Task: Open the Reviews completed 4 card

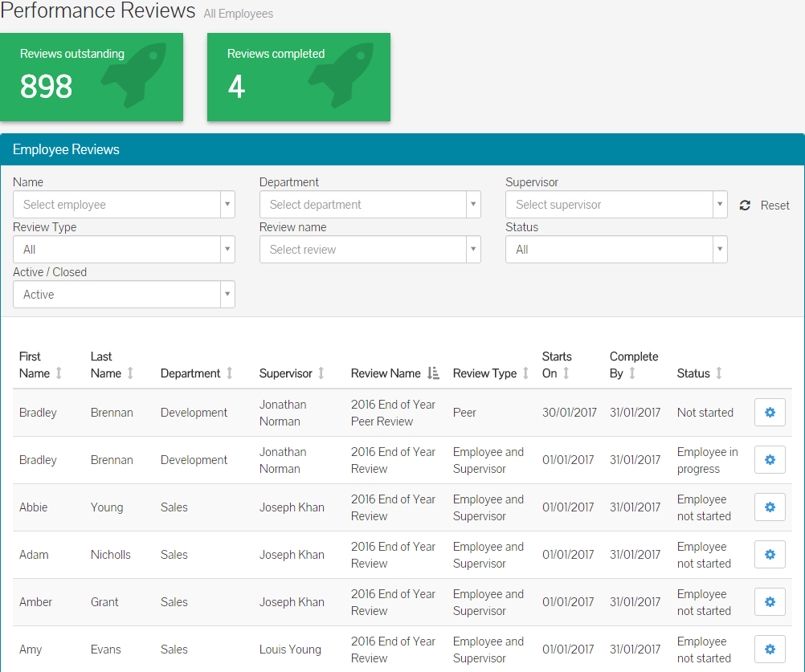Action: coord(299,77)
